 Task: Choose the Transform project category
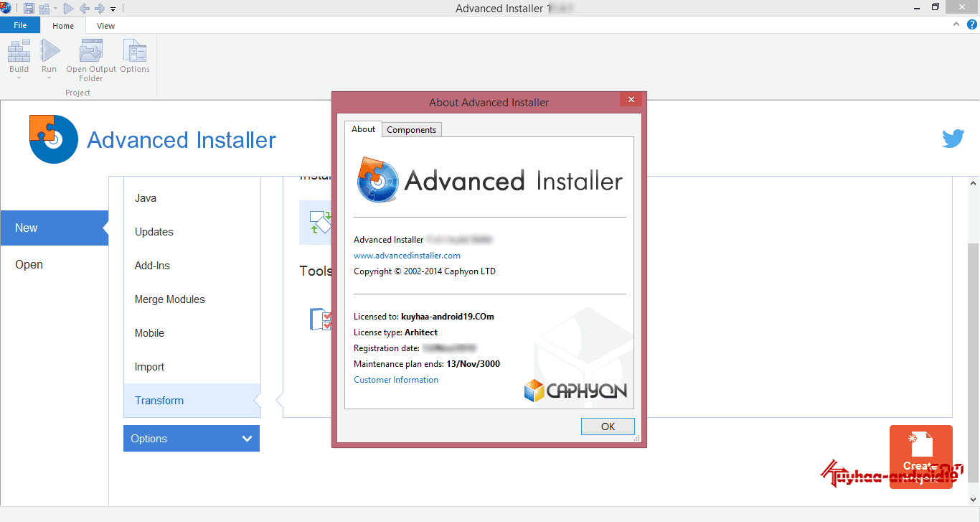point(192,401)
